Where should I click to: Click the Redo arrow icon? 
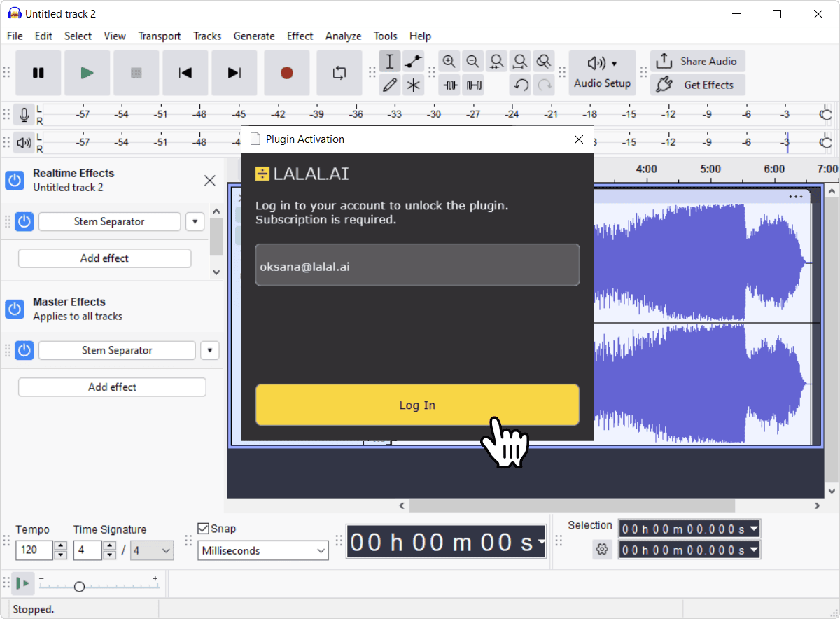coord(544,85)
